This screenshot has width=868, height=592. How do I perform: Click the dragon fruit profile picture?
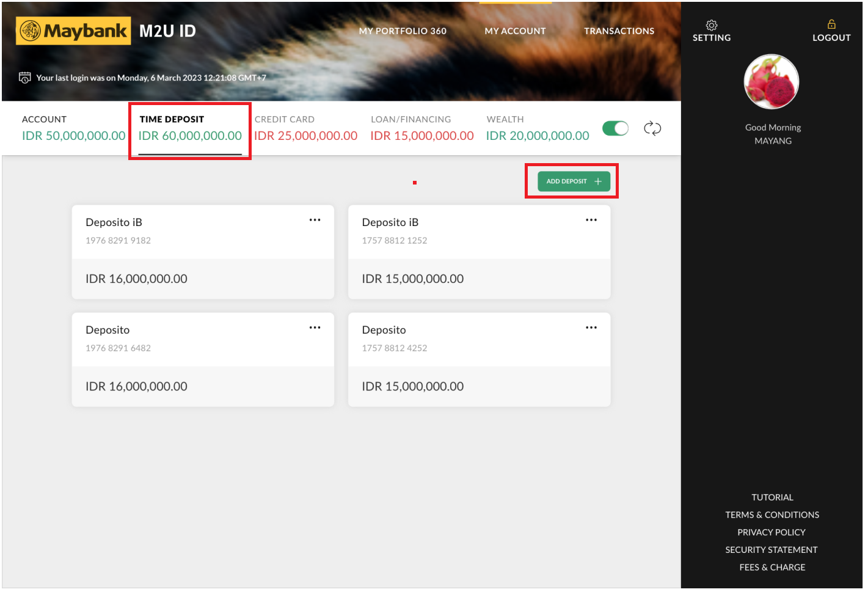point(771,82)
